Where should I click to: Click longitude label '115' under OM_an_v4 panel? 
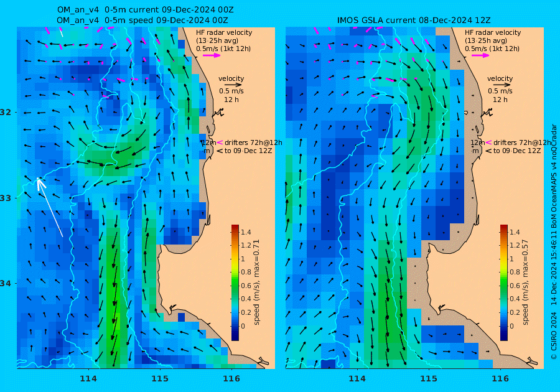coord(160,379)
